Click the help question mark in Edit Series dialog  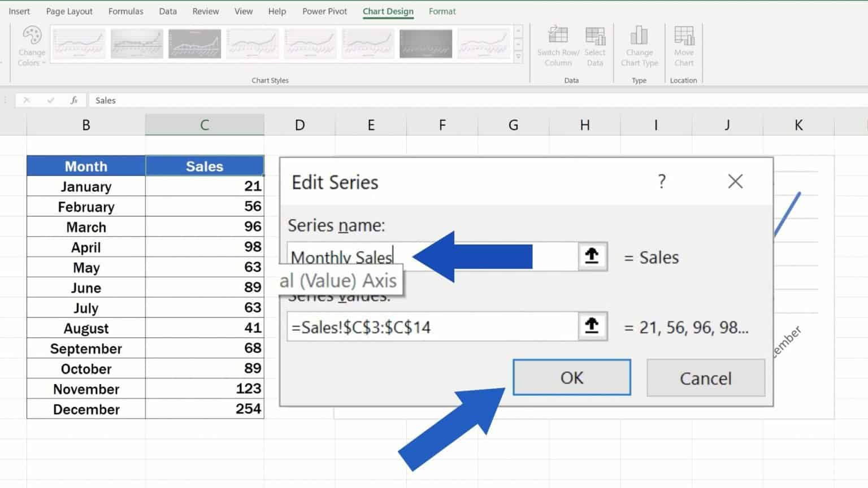(x=661, y=182)
